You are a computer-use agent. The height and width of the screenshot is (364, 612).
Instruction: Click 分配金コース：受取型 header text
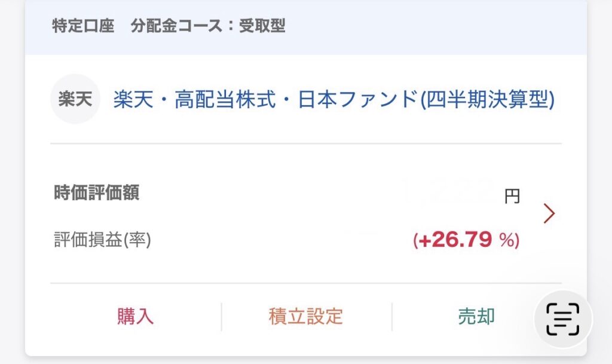[207, 26]
